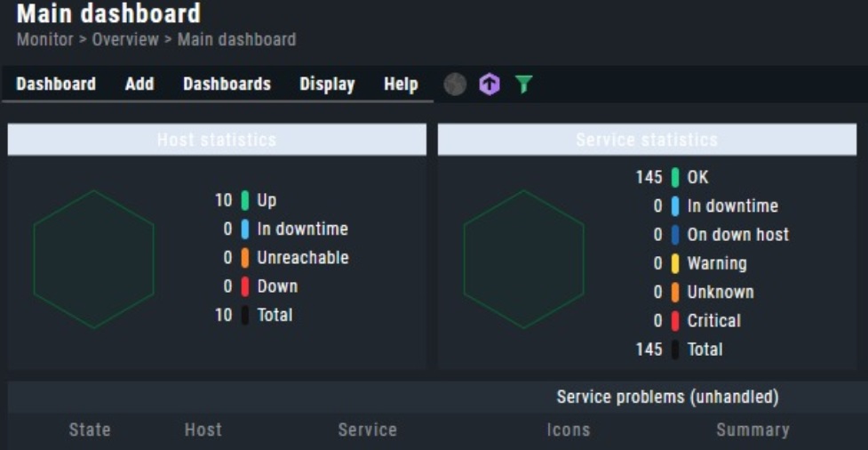
Task: Click the Service statistics panel title
Action: pos(647,140)
